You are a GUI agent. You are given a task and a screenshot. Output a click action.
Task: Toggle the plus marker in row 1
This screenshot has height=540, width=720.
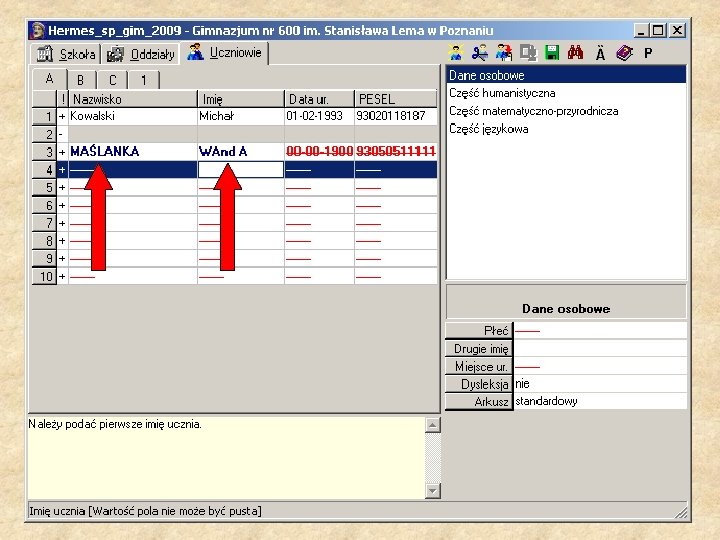point(62,116)
